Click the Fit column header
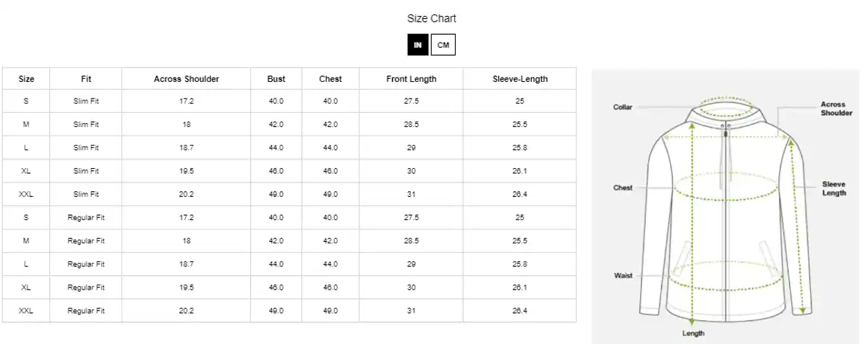This screenshot has height=344, width=868. [x=86, y=79]
